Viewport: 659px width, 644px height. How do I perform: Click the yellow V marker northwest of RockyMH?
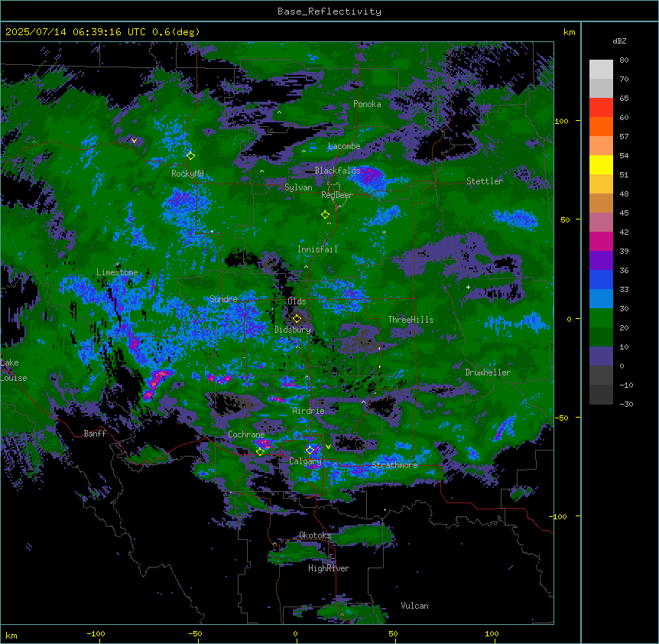[x=134, y=141]
